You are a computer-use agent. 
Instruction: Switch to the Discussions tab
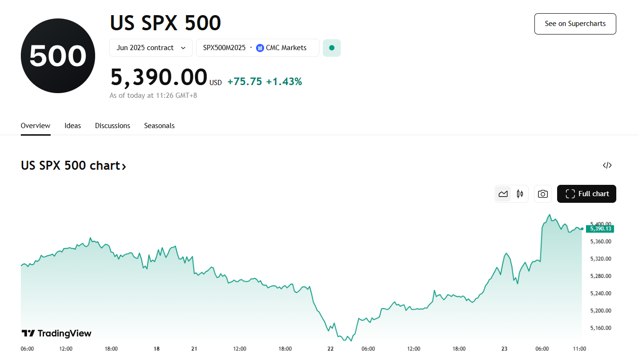(113, 126)
